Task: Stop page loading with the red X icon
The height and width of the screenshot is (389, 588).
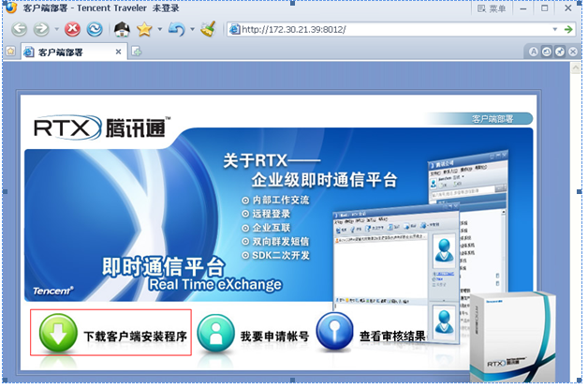Action: pos(72,29)
